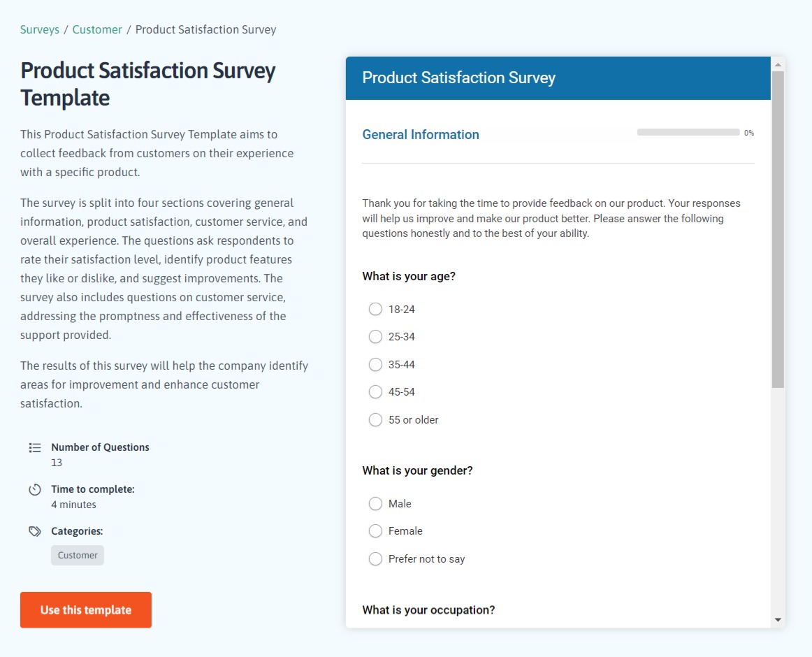812x657 pixels.
Task: Select Male for the gender question
Action: click(375, 503)
